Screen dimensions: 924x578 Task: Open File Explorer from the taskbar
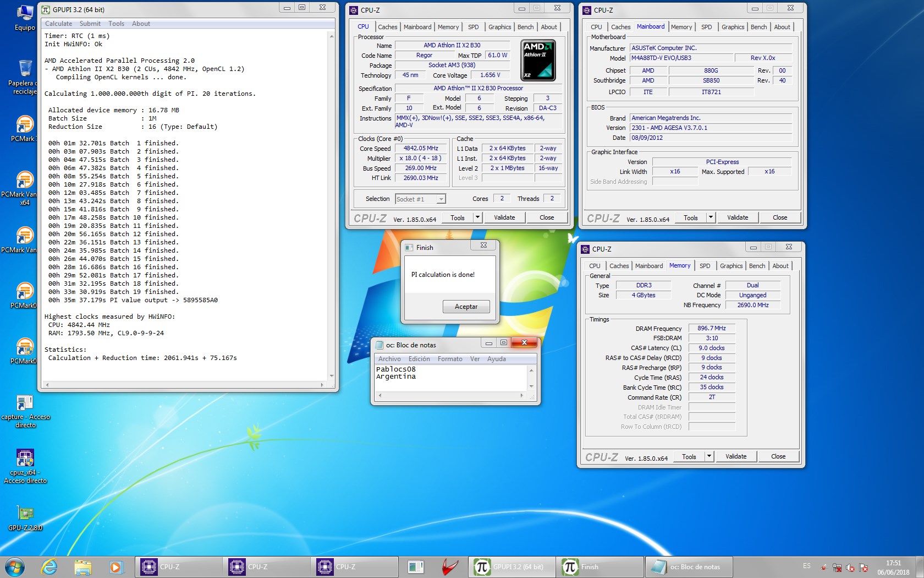pos(82,566)
